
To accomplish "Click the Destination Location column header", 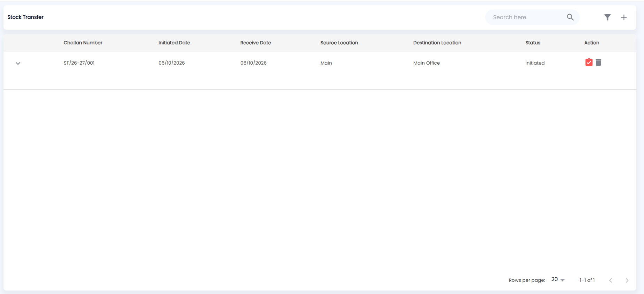I will pyautogui.click(x=437, y=43).
